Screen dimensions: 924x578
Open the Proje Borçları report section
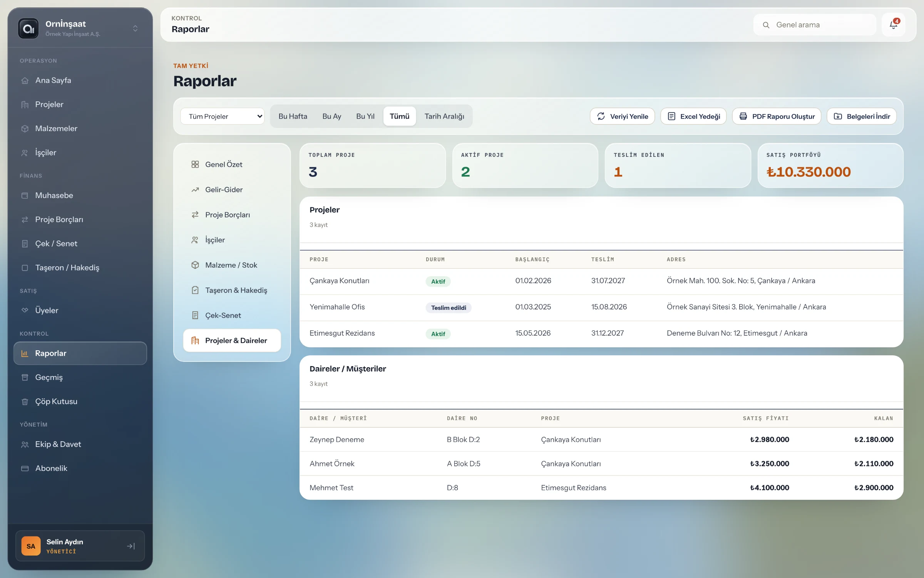tap(232, 215)
